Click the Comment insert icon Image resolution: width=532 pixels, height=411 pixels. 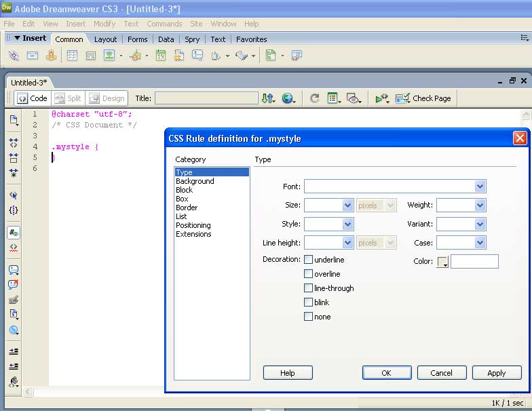click(197, 55)
